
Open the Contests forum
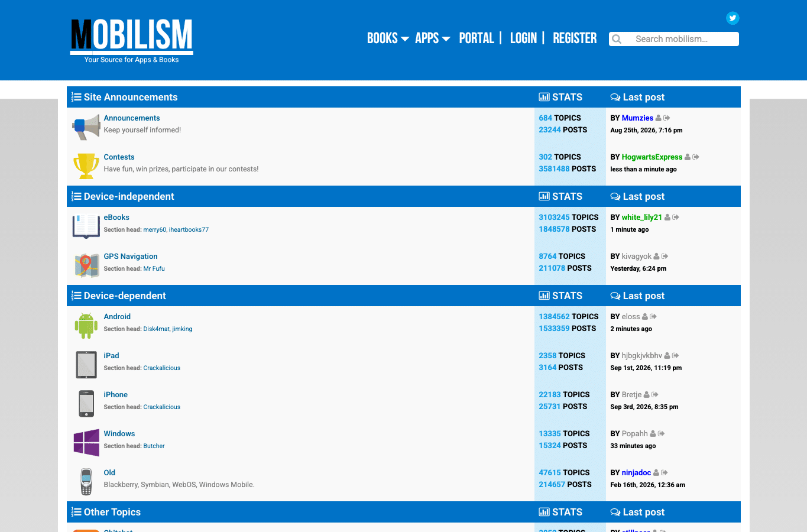point(119,157)
